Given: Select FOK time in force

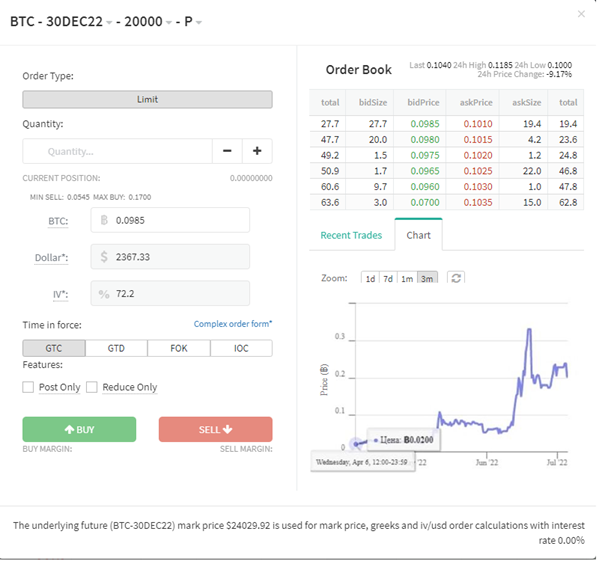Looking at the screenshot, I should click(x=179, y=348).
